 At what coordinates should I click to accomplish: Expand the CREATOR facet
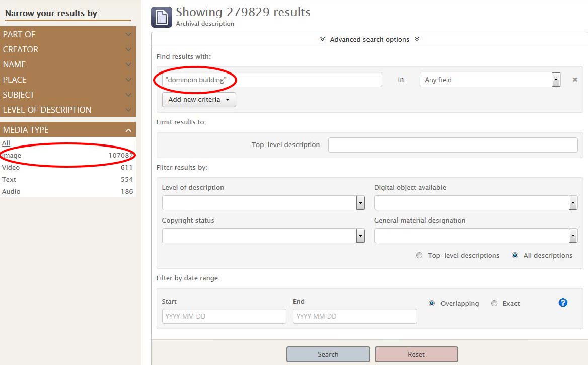[68, 49]
